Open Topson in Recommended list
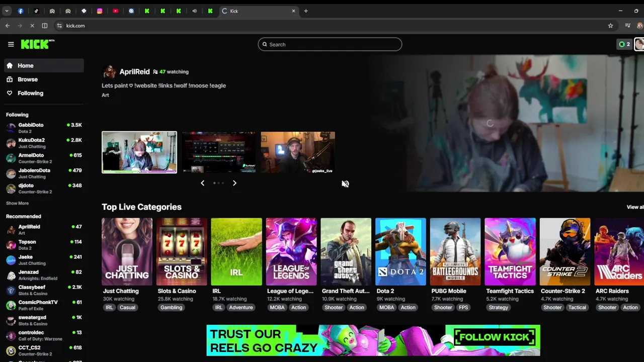This screenshot has width=644, height=362. point(43,244)
